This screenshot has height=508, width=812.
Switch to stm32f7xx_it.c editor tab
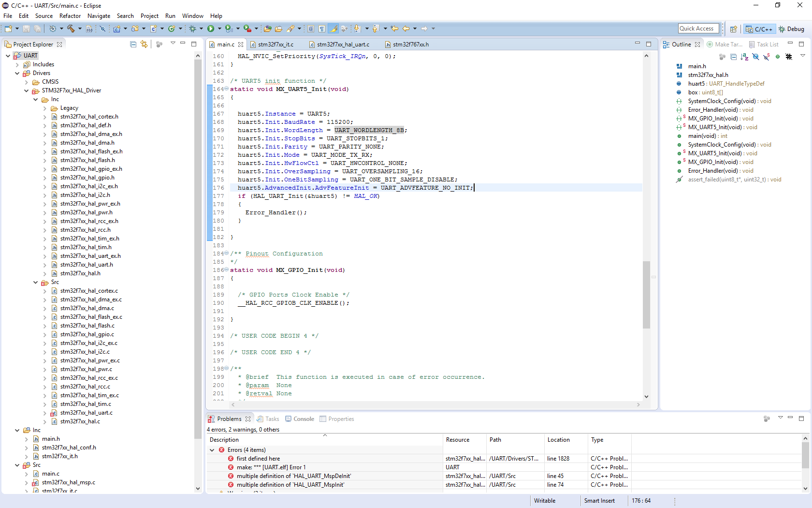point(275,44)
